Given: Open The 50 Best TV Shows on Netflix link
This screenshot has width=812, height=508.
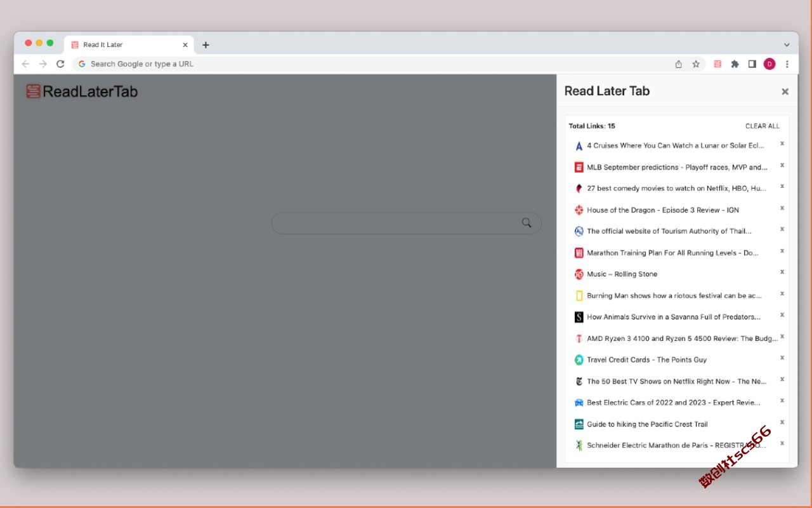Looking at the screenshot, I should 677,382.
